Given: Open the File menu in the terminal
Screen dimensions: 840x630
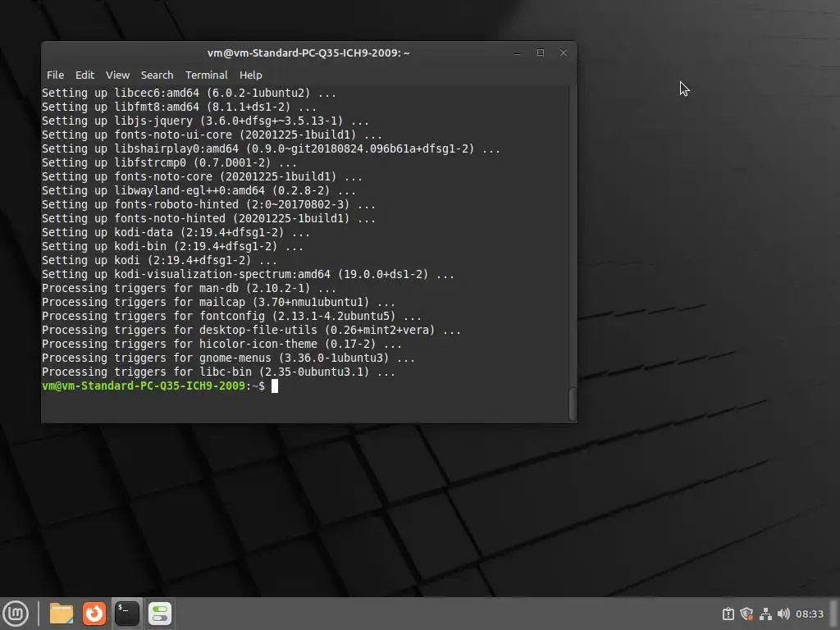Looking at the screenshot, I should tap(55, 75).
